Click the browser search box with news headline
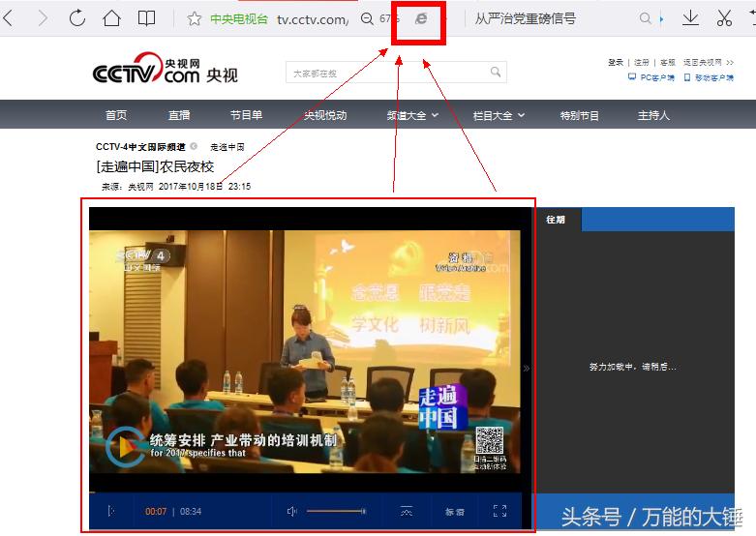Viewport: 756px width, 536px height. click(x=525, y=18)
